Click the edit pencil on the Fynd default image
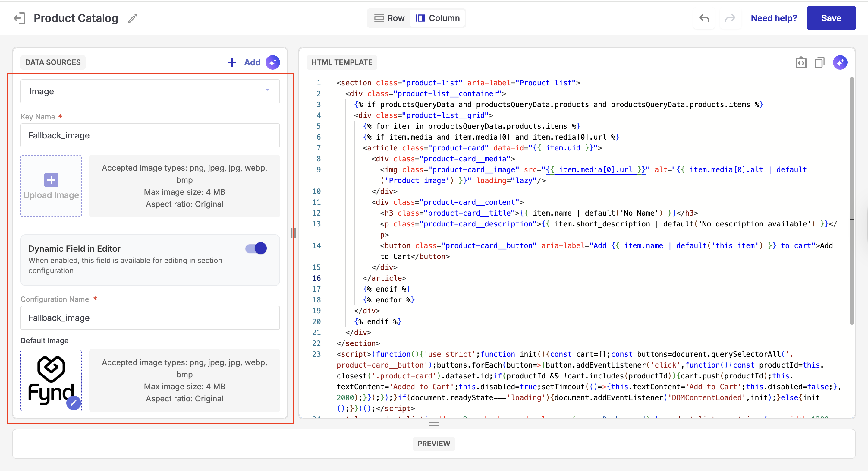The height and width of the screenshot is (471, 868). point(74,402)
